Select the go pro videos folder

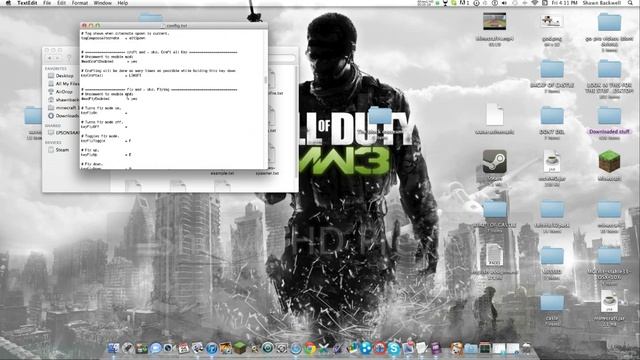point(609,22)
